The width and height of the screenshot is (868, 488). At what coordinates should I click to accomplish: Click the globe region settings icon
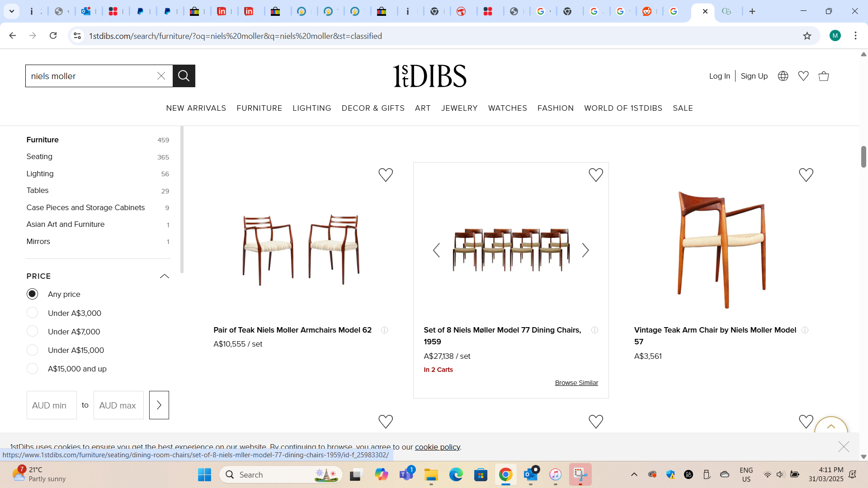[x=783, y=76]
